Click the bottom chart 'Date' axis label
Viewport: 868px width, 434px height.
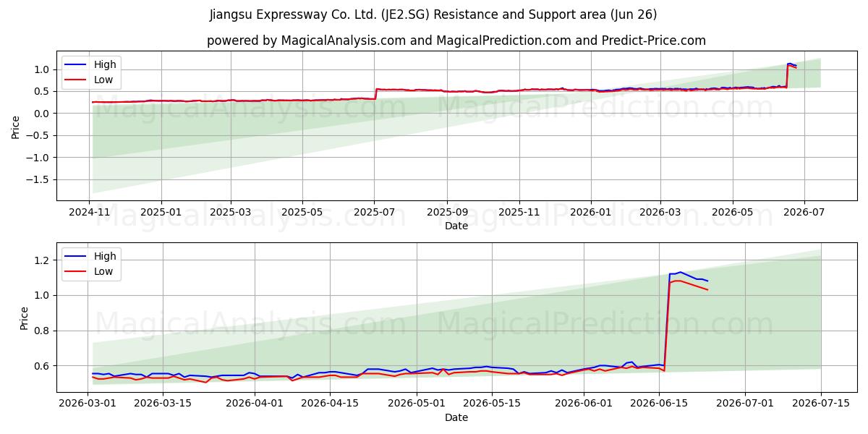(456, 417)
